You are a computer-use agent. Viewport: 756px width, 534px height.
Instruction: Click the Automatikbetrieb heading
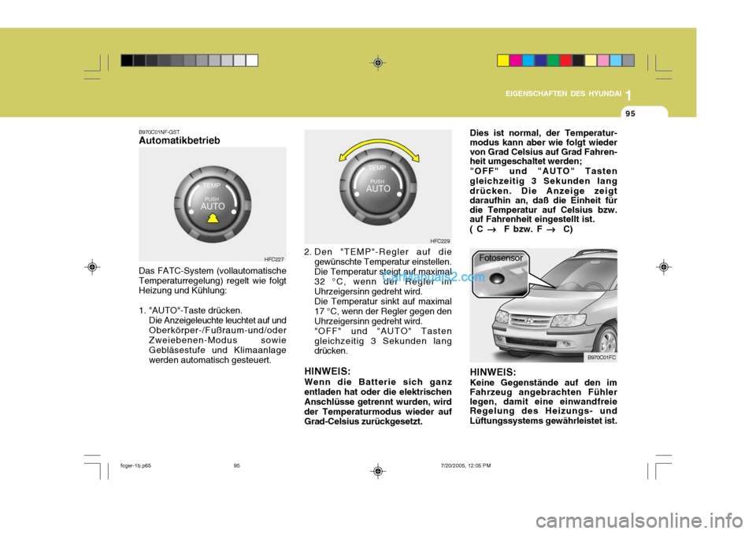point(180,140)
